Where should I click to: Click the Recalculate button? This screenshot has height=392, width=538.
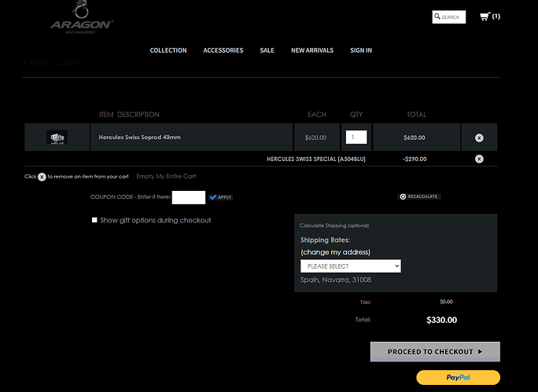tap(419, 196)
